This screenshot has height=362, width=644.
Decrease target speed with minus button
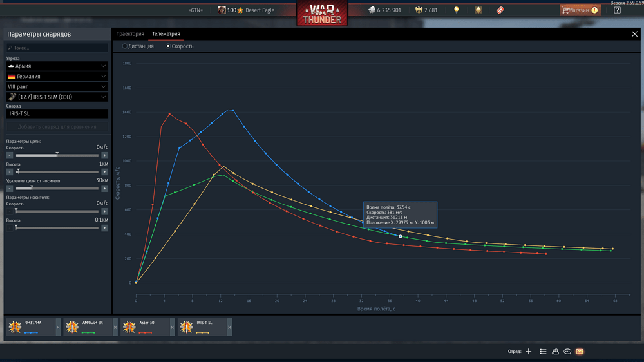pos(10,155)
